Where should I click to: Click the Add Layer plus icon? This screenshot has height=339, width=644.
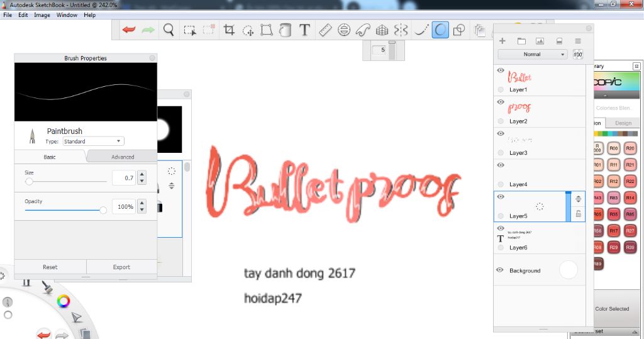(x=502, y=41)
